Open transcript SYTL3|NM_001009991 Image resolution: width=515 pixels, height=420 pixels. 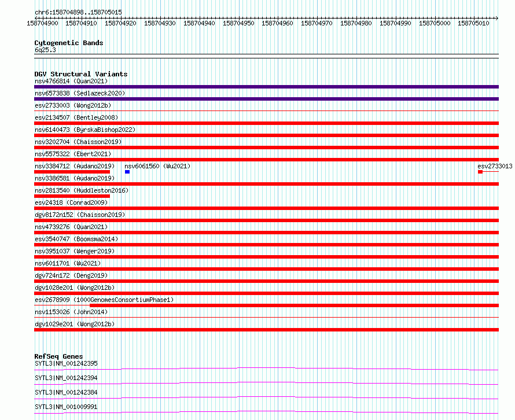click(x=66, y=407)
